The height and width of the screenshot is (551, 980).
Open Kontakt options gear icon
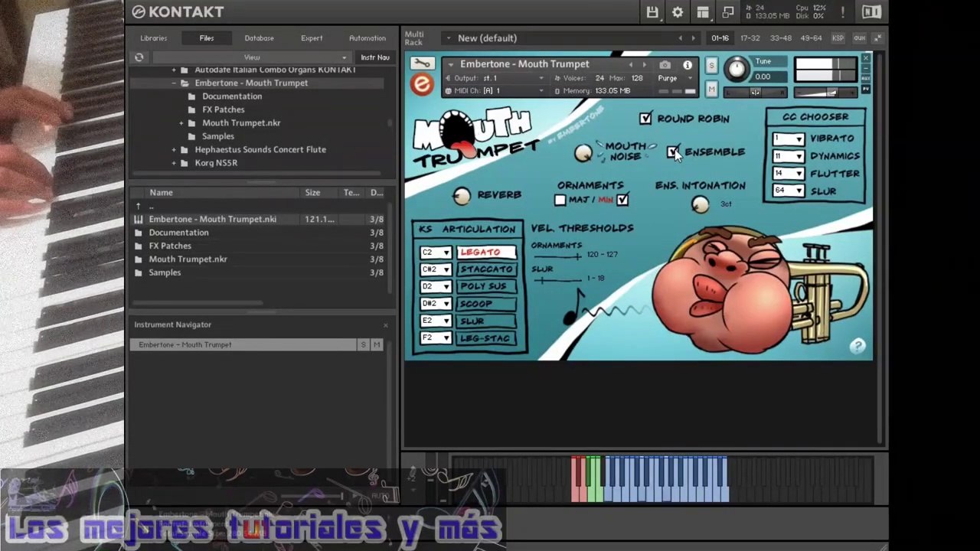pyautogui.click(x=678, y=12)
